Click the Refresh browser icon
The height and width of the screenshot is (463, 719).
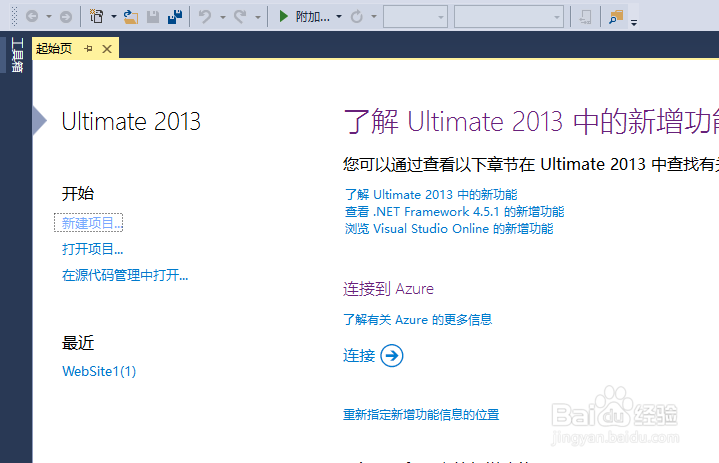(356, 17)
